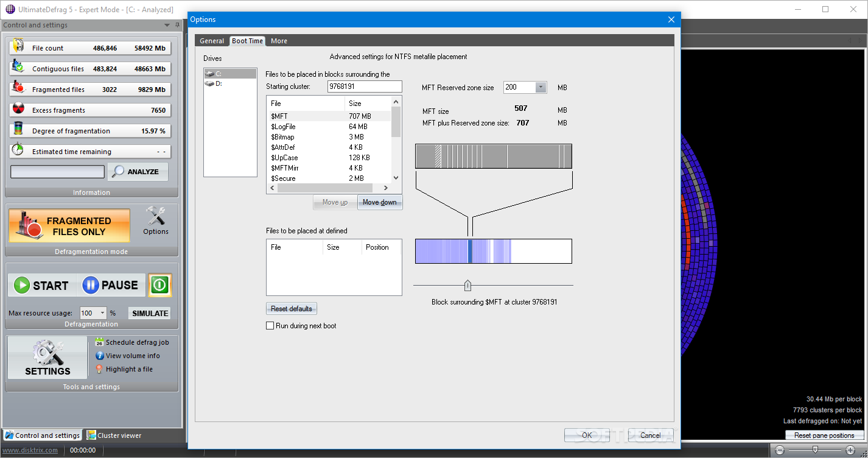The width and height of the screenshot is (868, 458).
Task: Click the Schedule defrag job calendar icon
Action: 99,342
